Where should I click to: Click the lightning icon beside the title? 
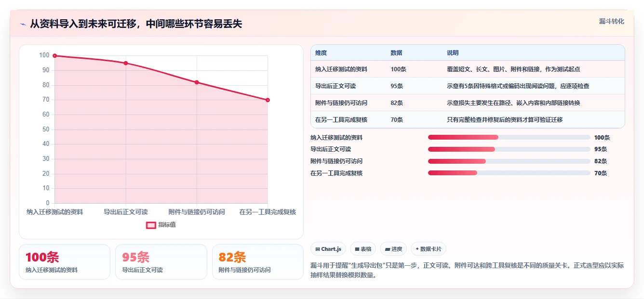pyautogui.click(x=23, y=24)
